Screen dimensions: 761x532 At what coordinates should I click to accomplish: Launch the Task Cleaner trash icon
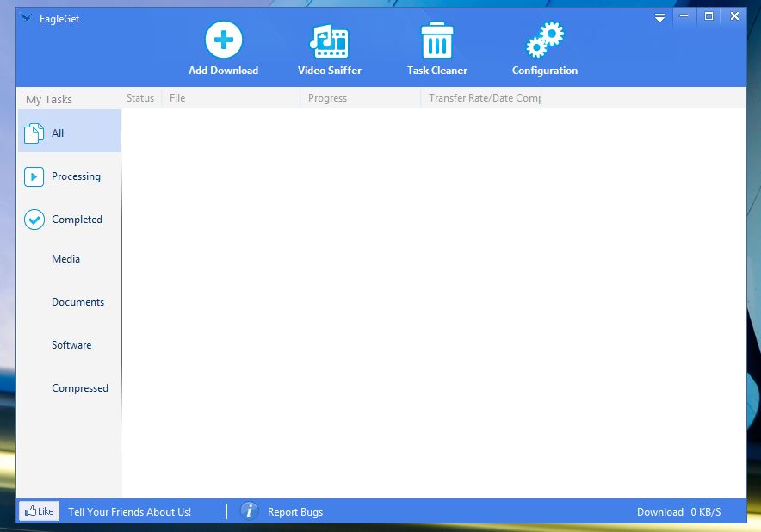coord(436,40)
